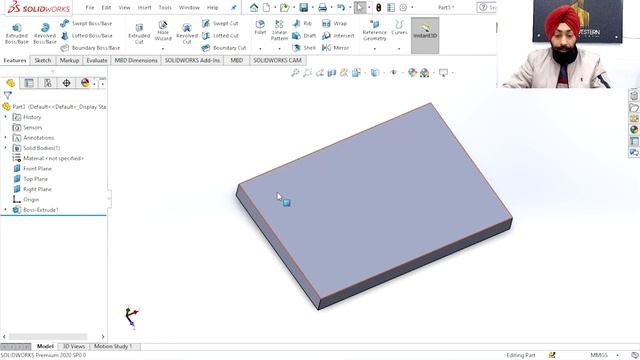Expand the Annotations tree node
Screen dimensions: 640x360
coord(5,138)
